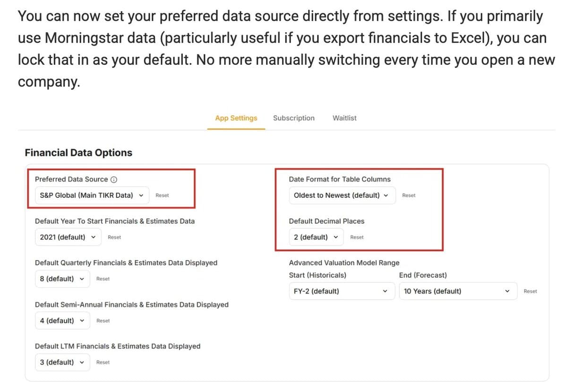This screenshot has width=567, height=392.
Task: Reset the default start year to 2021
Action: click(114, 238)
